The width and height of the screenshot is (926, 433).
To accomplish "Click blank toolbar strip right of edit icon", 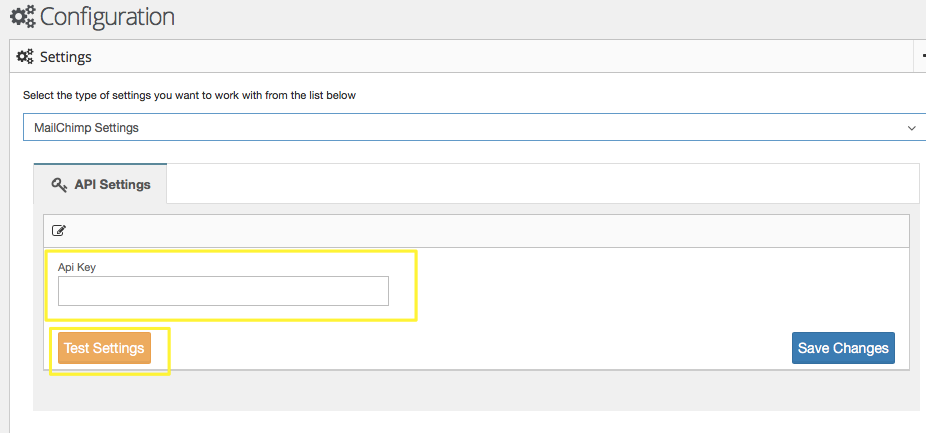I will 480,230.
